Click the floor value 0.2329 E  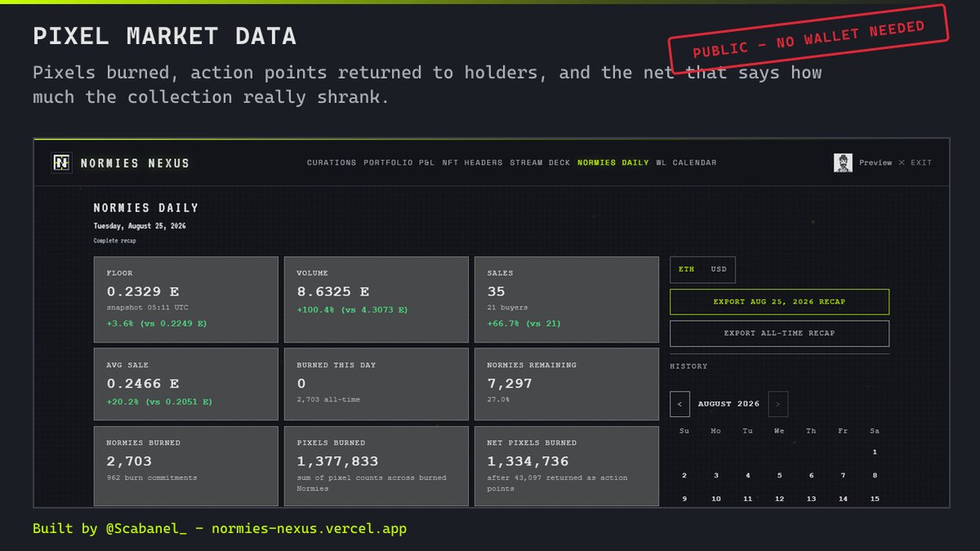(x=143, y=292)
